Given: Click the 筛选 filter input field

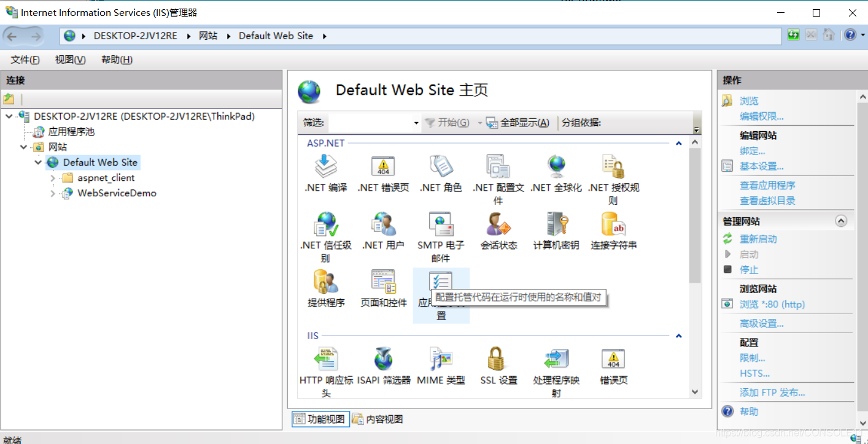Looking at the screenshot, I should coord(370,123).
